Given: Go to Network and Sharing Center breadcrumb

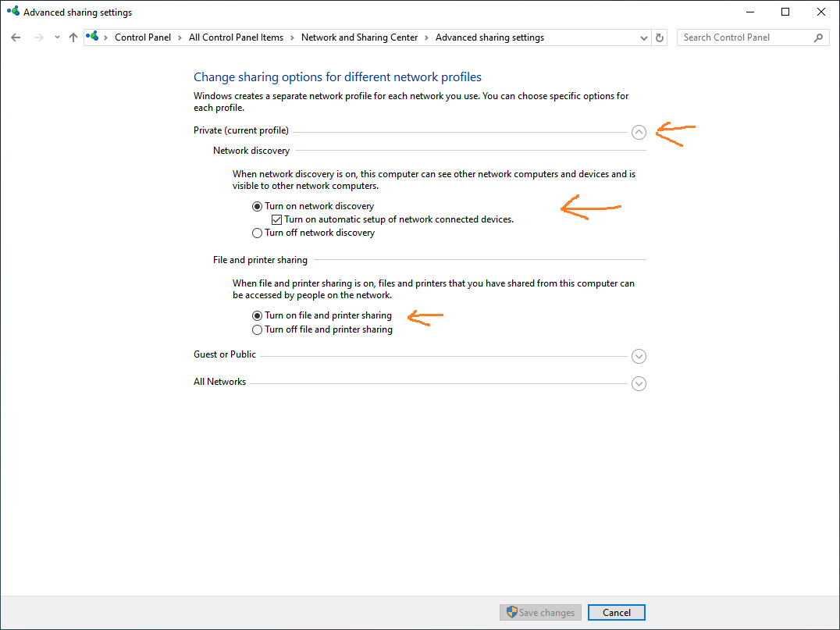Looking at the screenshot, I should click(x=359, y=37).
